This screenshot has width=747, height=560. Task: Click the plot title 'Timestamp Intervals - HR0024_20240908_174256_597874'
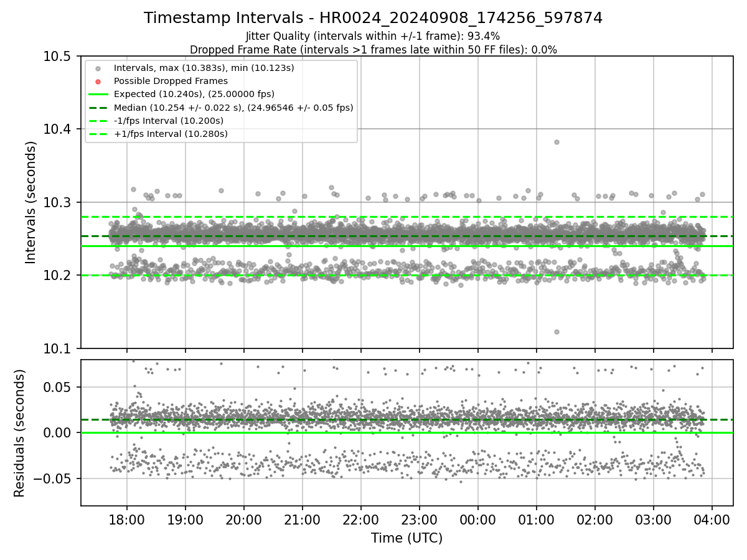tap(373, 18)
